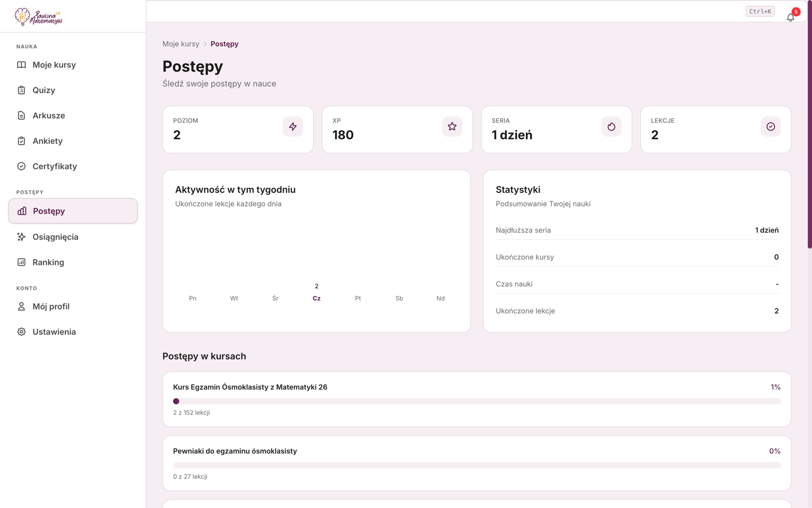Image resolution: width=812 pixels, height=508 pixels.
Task: Click the book icon beside Moje kursy
Action: click(x=21, y=65)
